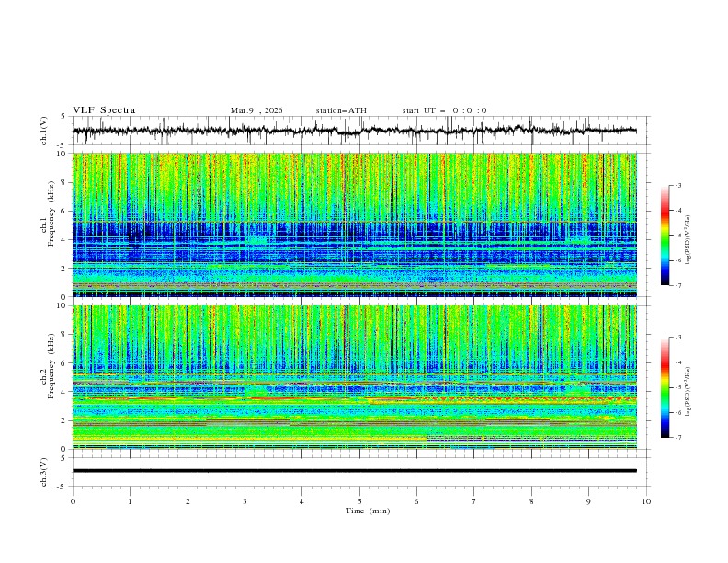Click the "Time (min)" x-axis label

coord(368,511)
